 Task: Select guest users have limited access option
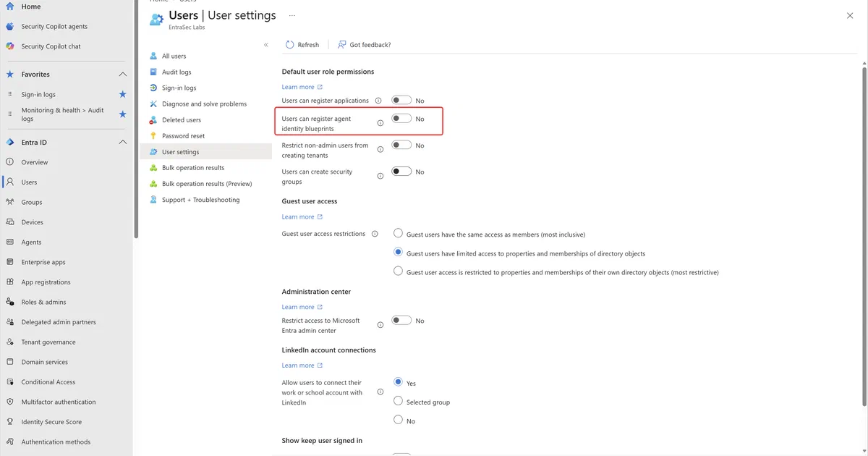click(398, 253)
